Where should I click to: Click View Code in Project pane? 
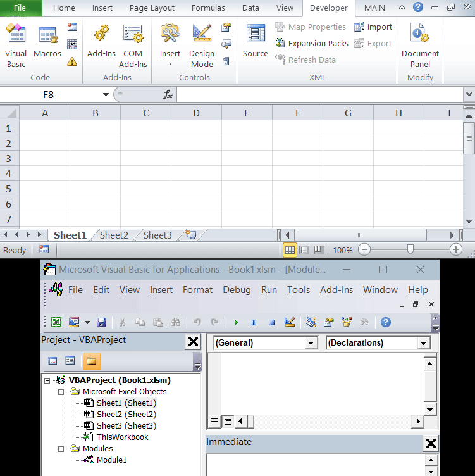pyautogui.click(x=52, y=361)
